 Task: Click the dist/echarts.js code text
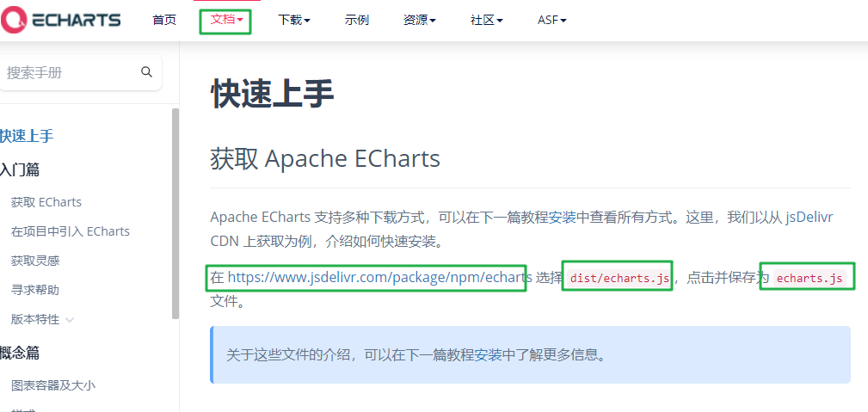tap(620, 279)
